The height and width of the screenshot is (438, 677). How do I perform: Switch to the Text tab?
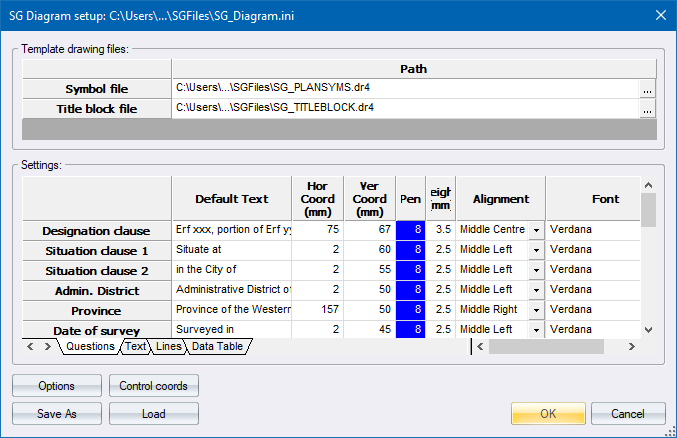136,347
